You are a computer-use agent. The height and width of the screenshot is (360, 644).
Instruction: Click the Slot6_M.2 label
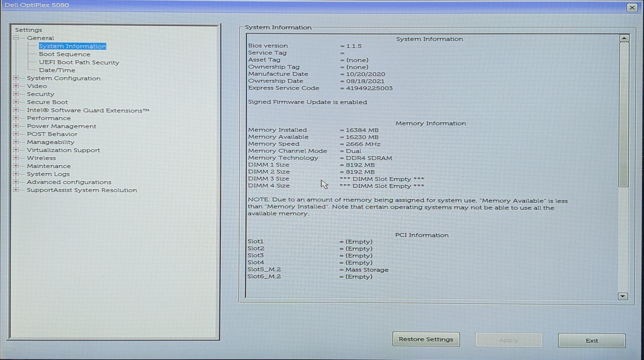point(264,277)
